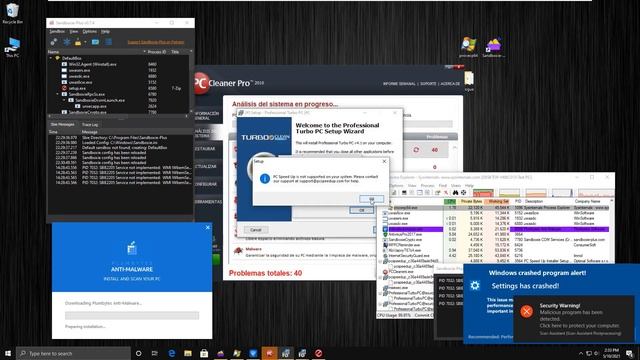
Task: Open the Sandbox menu in Sandboxie Plus
Action: click(x=57, y=31)
